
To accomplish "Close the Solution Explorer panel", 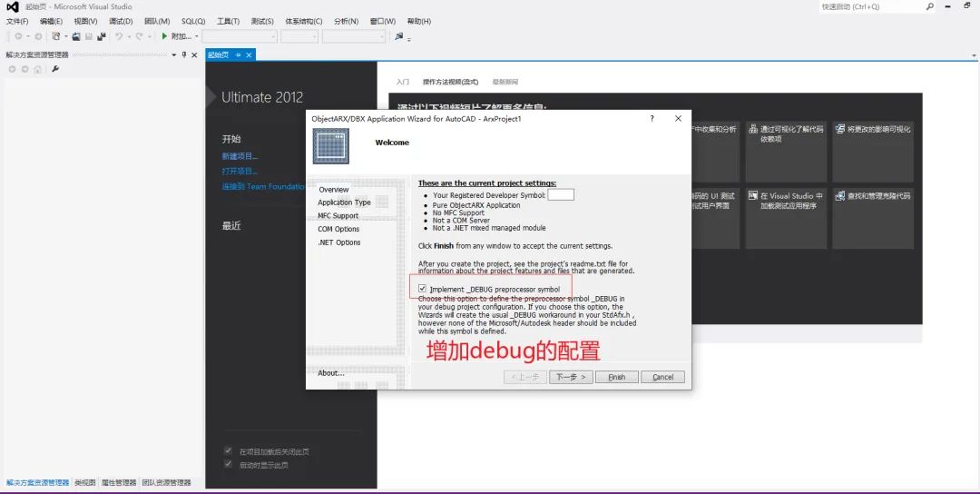I will 194,55.
